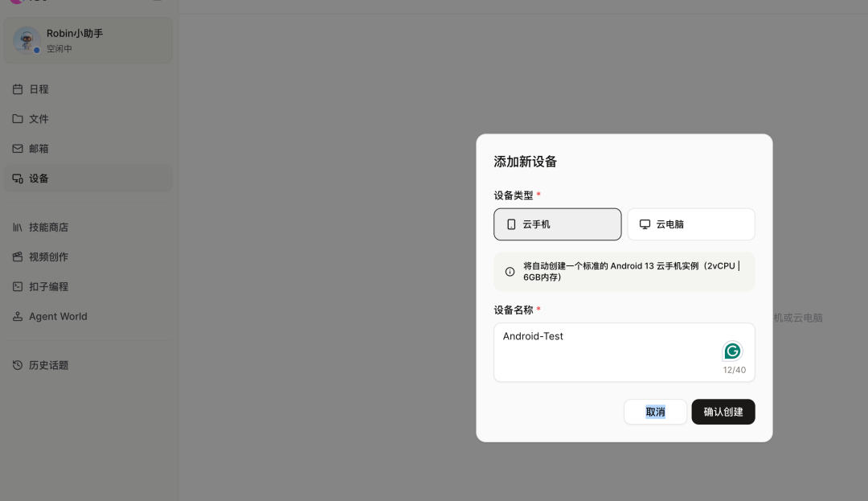This screenshot has width=868, height=501.
Task: Click the info icon in the Android 13 notice
Action: pos(510,271)
